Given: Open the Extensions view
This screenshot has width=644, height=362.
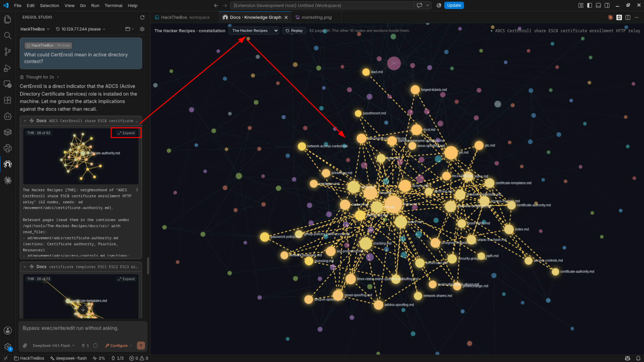Looking at the screenshot, I should [x=7, y=100].
